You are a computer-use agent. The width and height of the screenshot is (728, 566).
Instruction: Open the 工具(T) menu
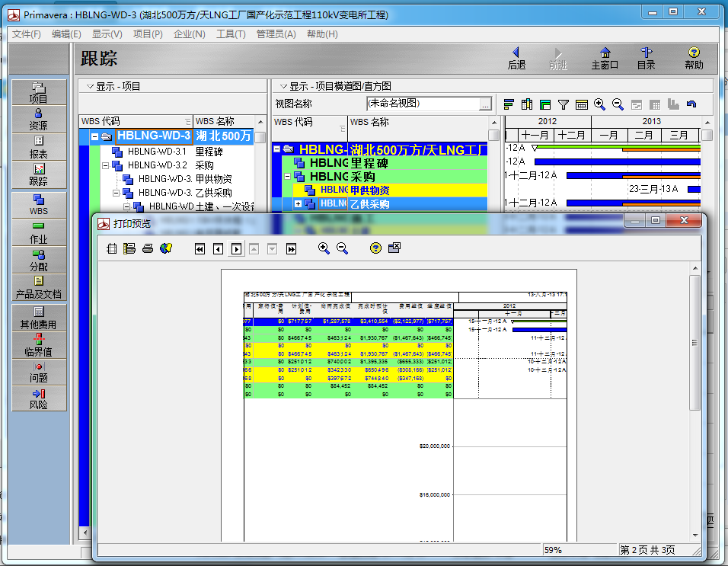[x=231, y=34]
